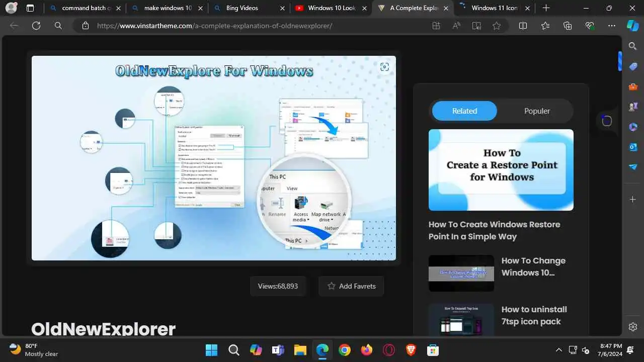This screenshot has height=362, width=644.
Task: Open the Favorites list
Action: tap(545, 26)
